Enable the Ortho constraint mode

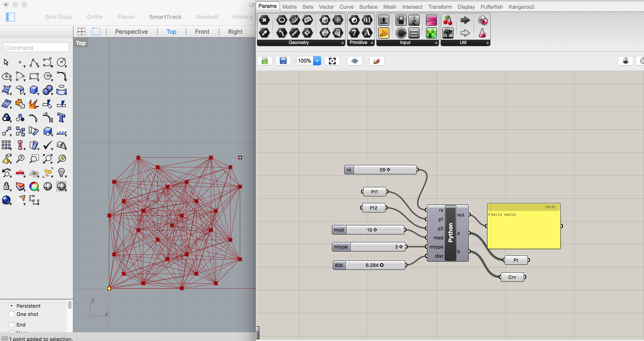(94, 17)
